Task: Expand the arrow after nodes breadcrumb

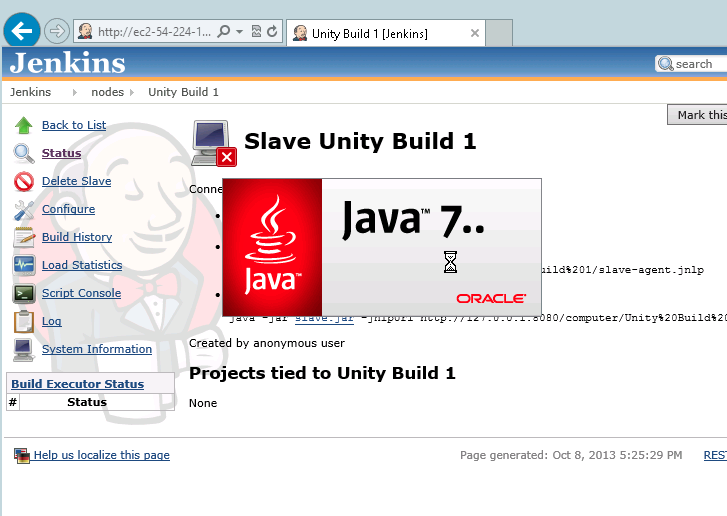Action: point(132,92)
